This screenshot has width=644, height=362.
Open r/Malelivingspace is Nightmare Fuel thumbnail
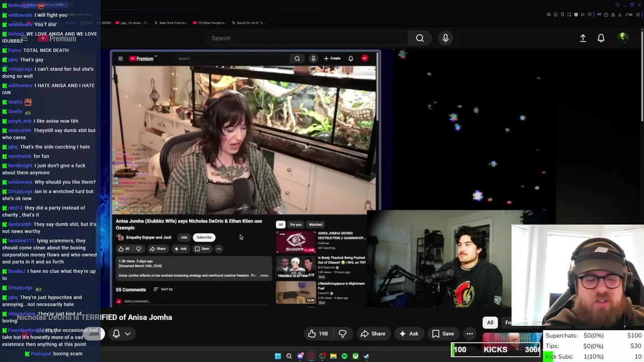[296, 292]
